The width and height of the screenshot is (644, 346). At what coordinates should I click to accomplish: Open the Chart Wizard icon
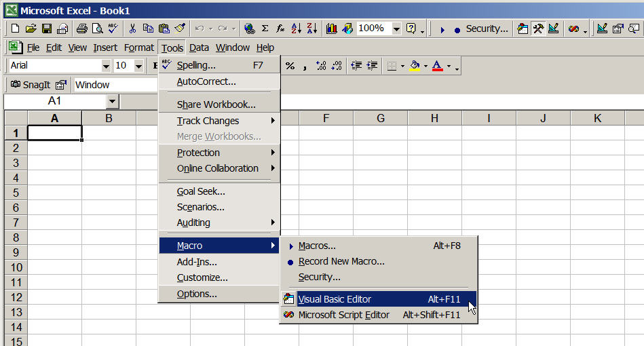click(331, 28)
